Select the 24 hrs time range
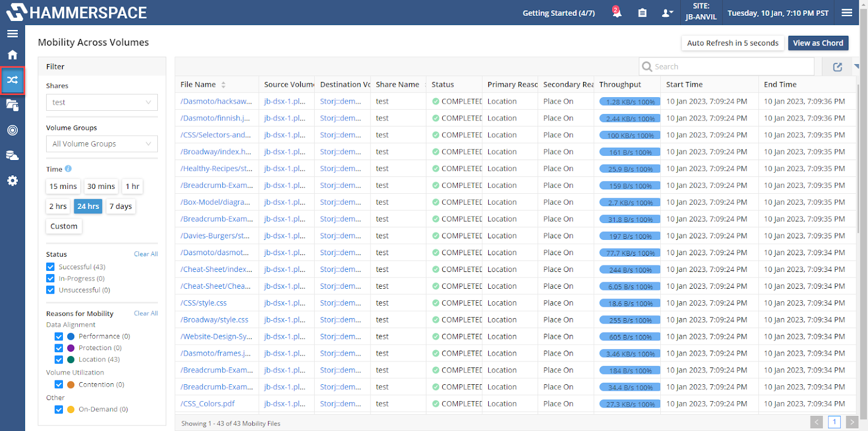 coord(88,206)
